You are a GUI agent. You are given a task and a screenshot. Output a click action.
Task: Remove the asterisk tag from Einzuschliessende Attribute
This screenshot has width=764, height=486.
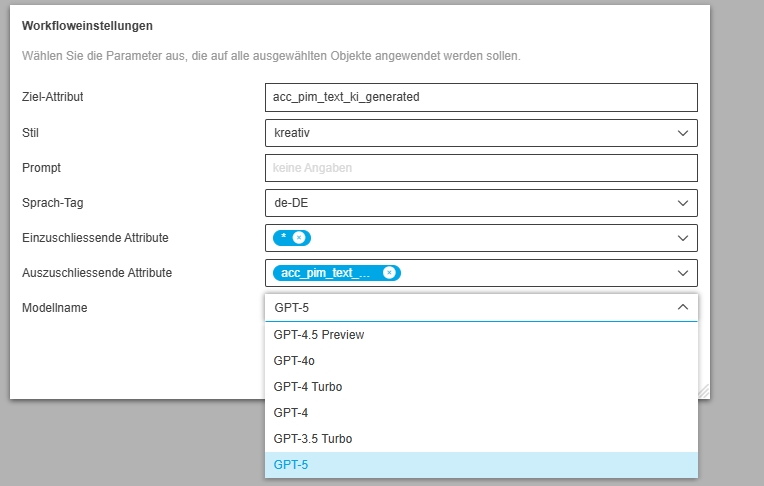(x=299, y=238)
